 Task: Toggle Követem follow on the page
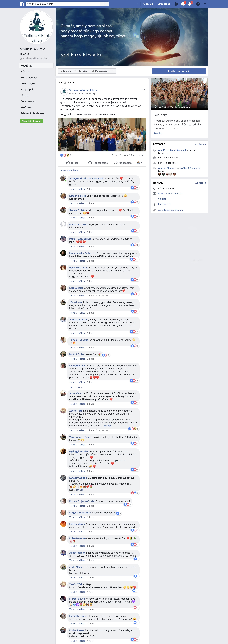(x=82, y=71)
